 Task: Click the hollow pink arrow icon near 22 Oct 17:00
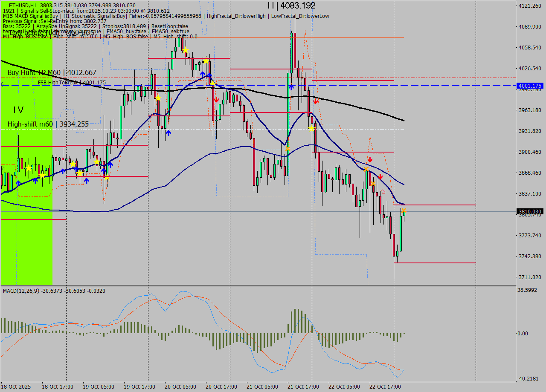[383, 192]
